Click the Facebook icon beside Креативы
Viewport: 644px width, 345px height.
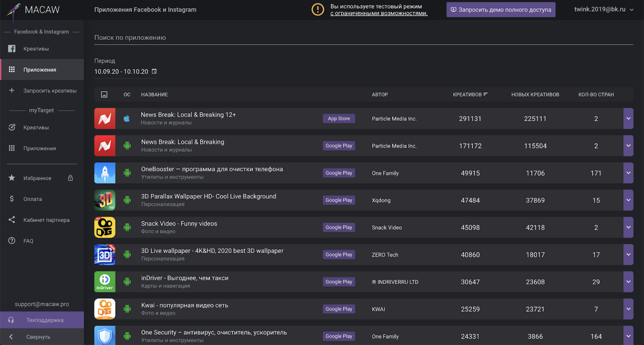point(12,49)
